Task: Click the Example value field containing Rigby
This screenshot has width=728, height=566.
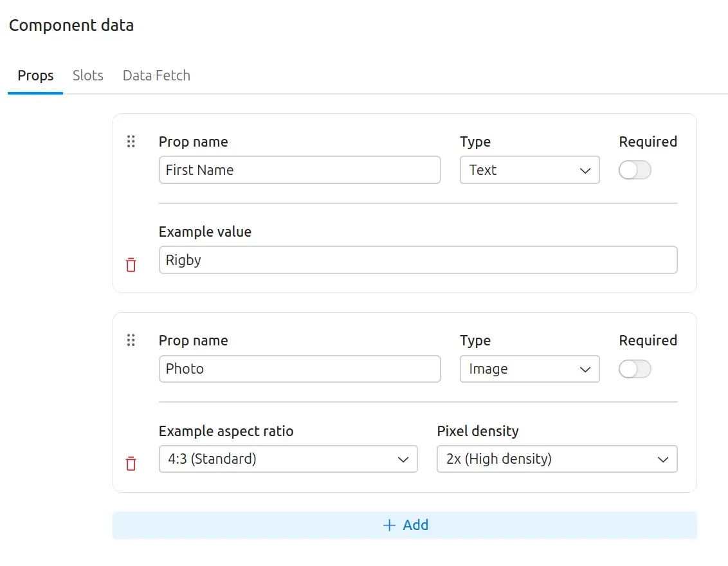Action: tap(418, 260)
